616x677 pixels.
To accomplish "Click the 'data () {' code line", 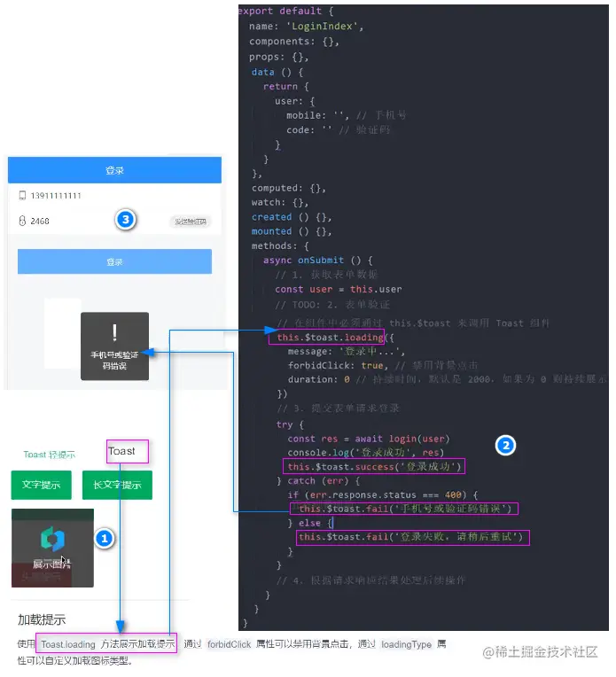I will [277, 72].
